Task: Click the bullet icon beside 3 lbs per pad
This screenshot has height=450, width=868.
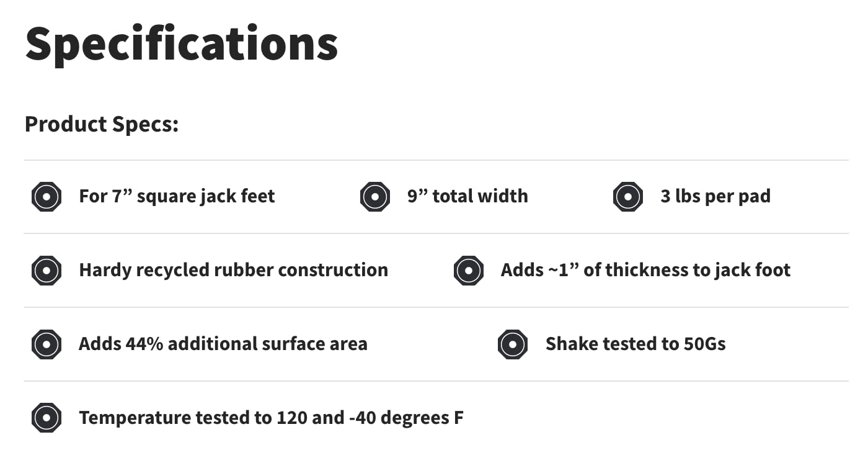Action: pos(628,197)
